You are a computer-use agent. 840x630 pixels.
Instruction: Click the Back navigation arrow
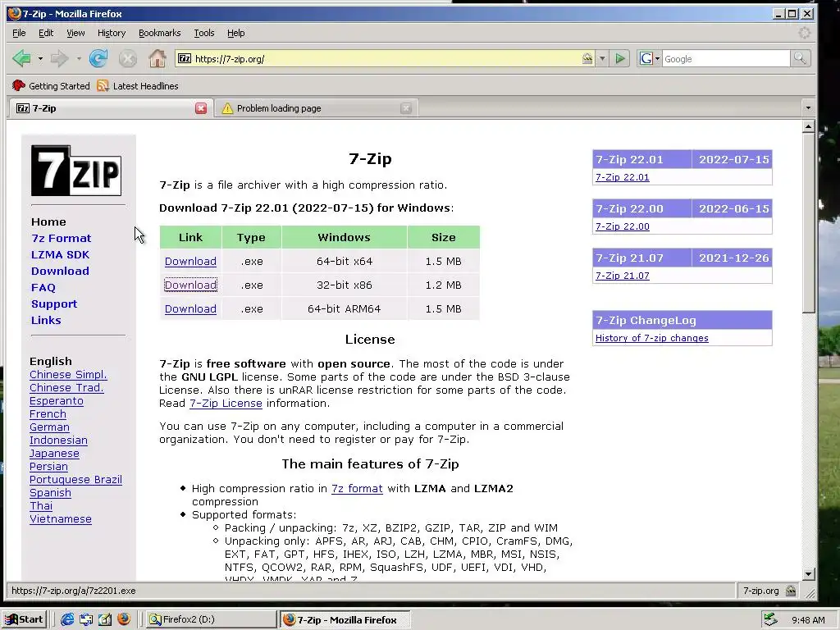point(21,58)
